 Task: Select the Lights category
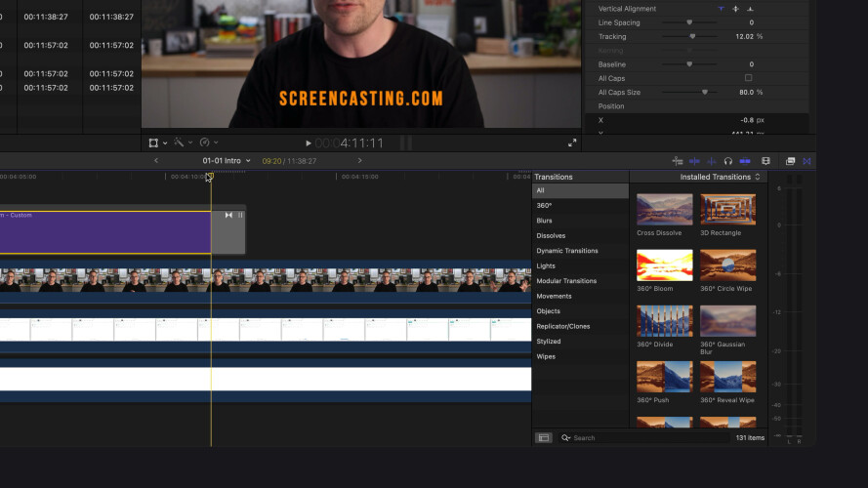580,265
